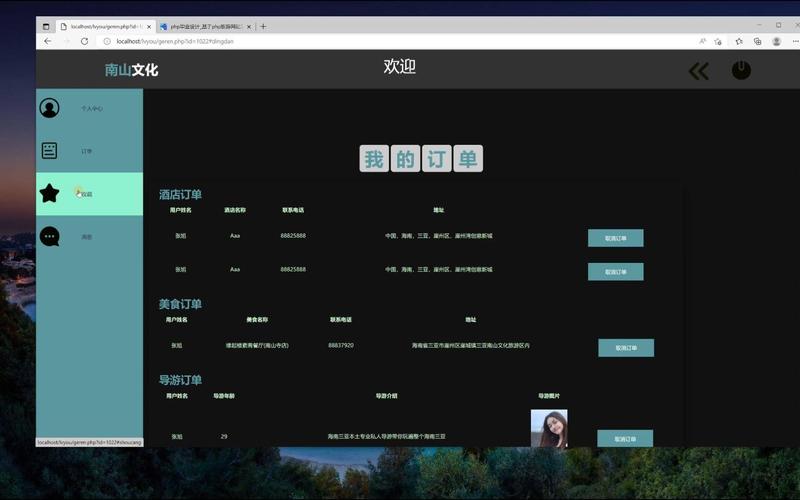Click the double-chevron back icon in header
The height and width of the screenshot is (500, 800).
pos(698,71)
